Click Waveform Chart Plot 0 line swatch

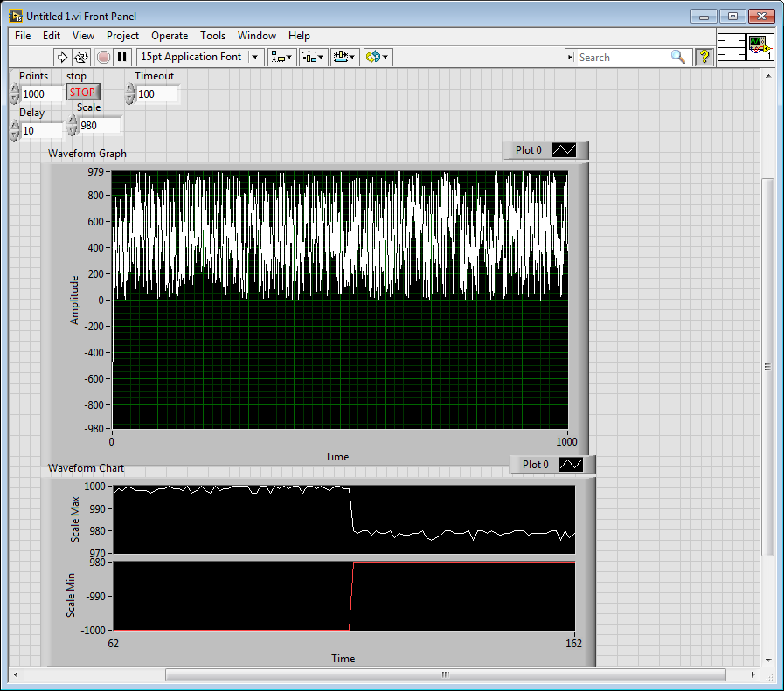click(x=571, y=465)
